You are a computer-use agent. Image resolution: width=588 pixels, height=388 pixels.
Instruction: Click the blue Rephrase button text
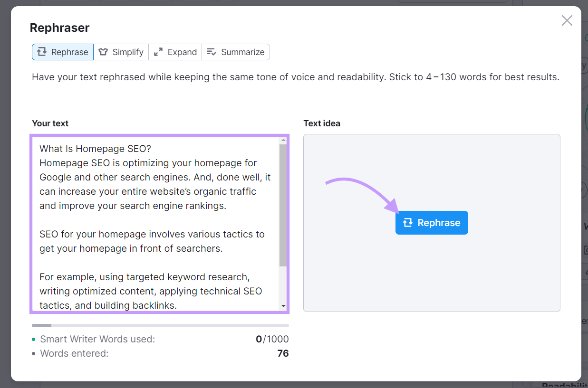tap(439, 223)
